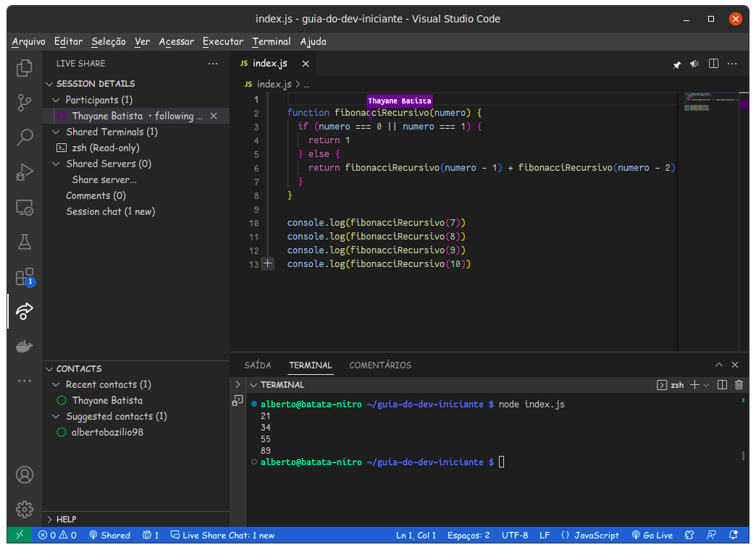This screenshot has width=756, height=550.
Task: Switch to the SAÍDA panel tab
Action: [x=258, y=365]
